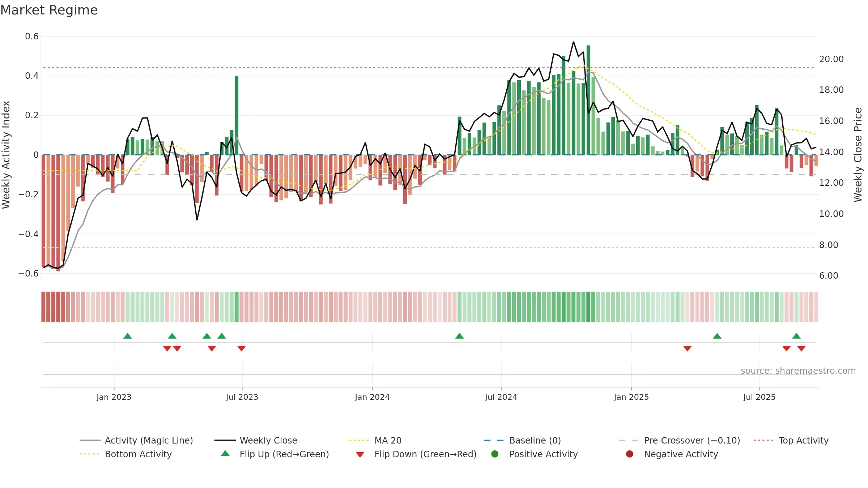The image size is (868, 488).
Task: Toggle the Baseline (0) legend entry
Action: point(522,440)
